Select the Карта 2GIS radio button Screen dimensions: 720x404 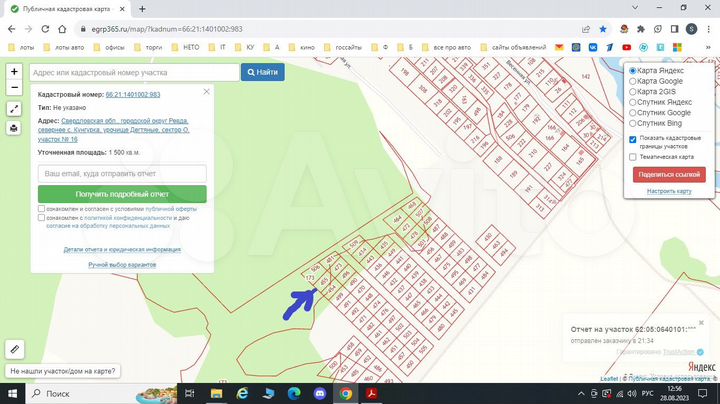[x=633, y=92]
